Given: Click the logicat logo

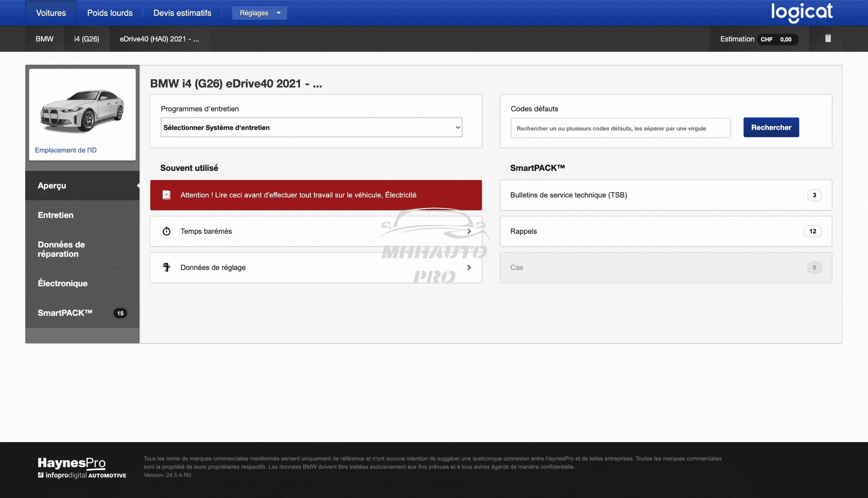Looking at the screenshot, I should 802,12.
